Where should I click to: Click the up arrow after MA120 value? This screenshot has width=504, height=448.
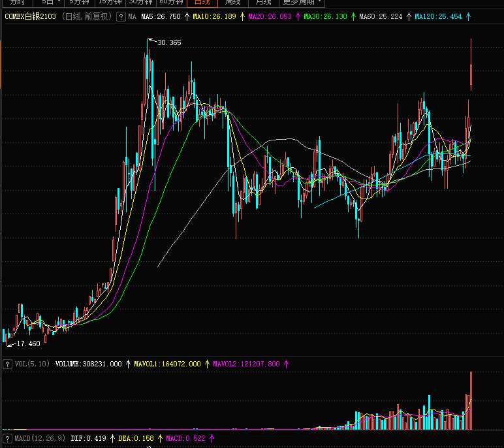pyautogui.click(x=468, y=17)
